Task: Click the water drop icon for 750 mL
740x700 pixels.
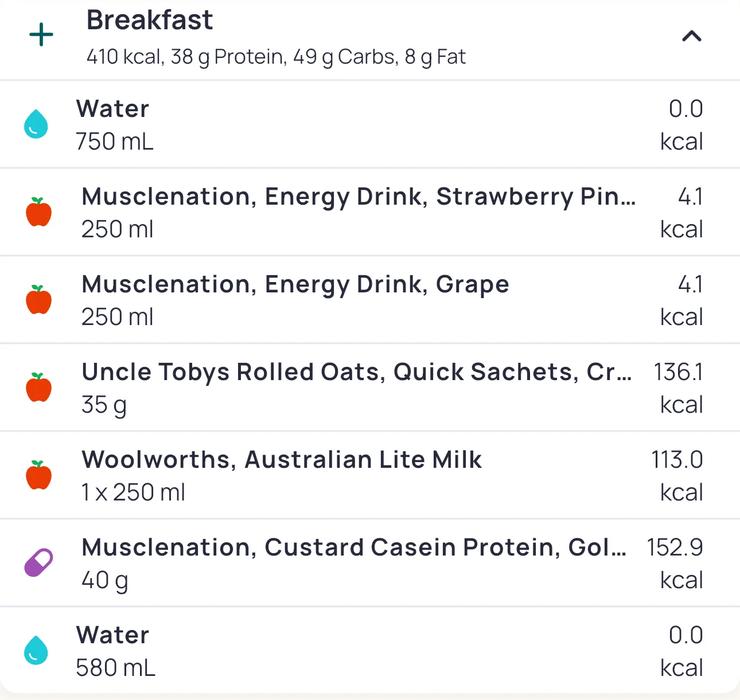Action: [x=36, y=124]
